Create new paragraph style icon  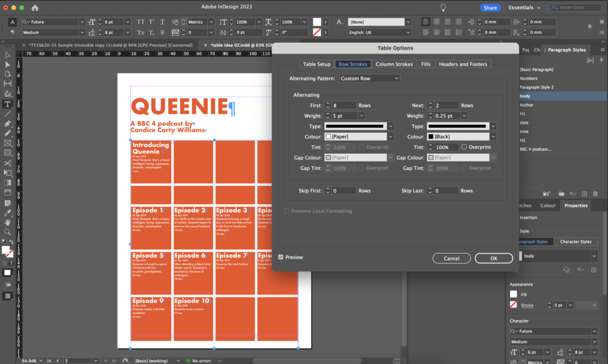584,194
